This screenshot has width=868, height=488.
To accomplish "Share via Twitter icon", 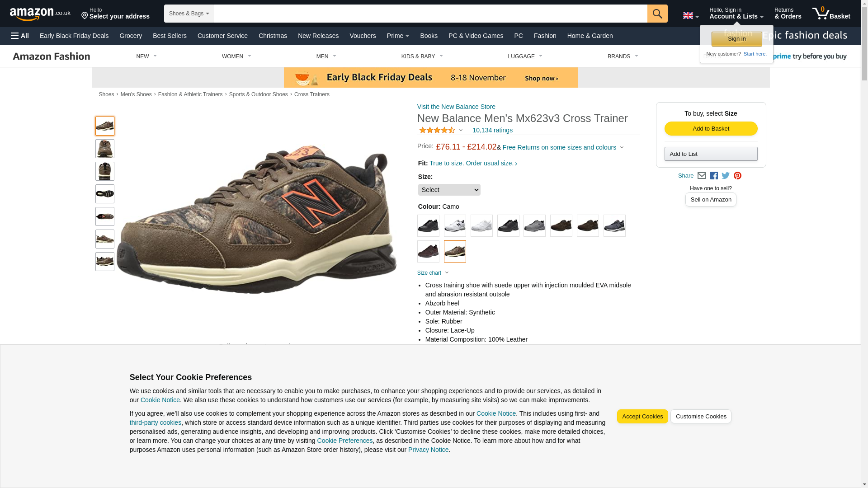I will 726,176.
